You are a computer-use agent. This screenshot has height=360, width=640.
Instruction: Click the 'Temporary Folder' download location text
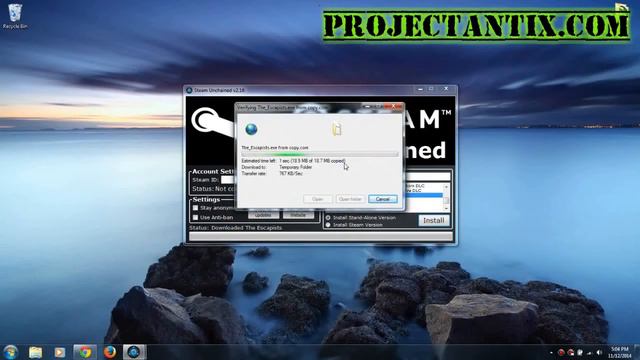(x=296, y=167)
